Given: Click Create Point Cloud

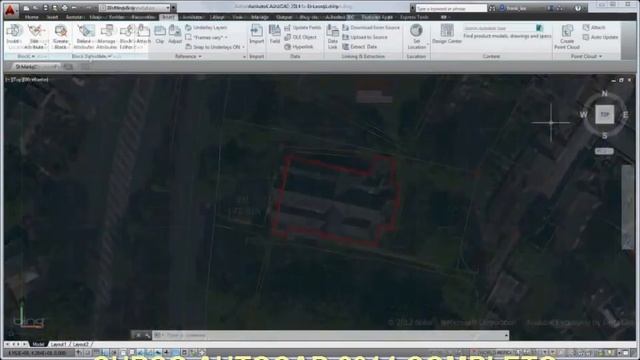Looking at the screenshot, I should (567, 37).
